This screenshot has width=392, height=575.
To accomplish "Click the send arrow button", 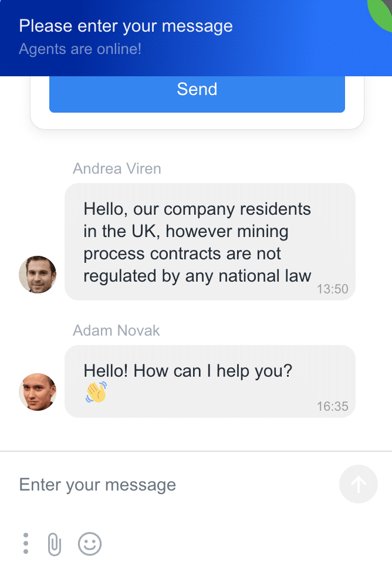I will [x=359, y=484].
